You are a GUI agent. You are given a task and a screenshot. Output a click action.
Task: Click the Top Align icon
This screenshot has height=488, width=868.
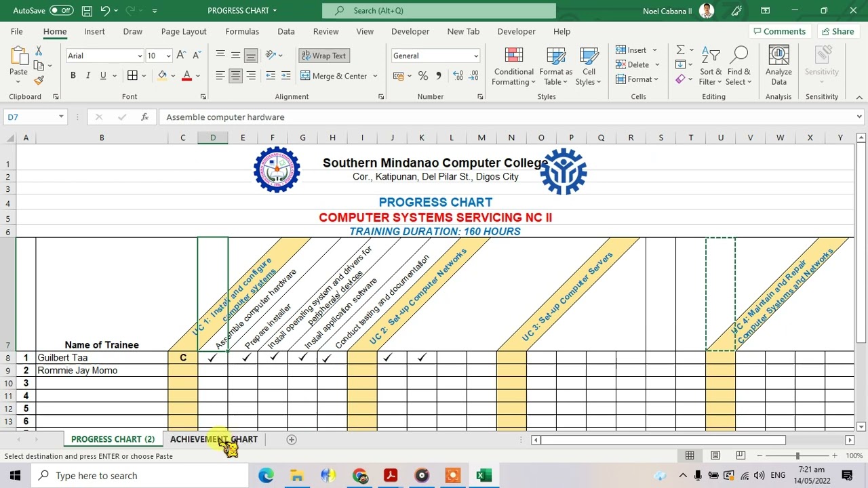pyautogui.click(x=220, y=56)
